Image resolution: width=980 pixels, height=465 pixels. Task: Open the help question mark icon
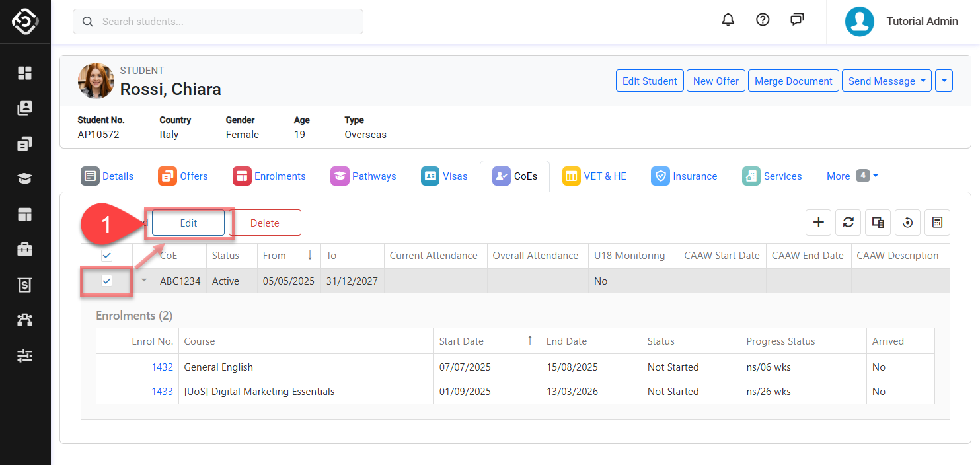click(x=763, y=20)
